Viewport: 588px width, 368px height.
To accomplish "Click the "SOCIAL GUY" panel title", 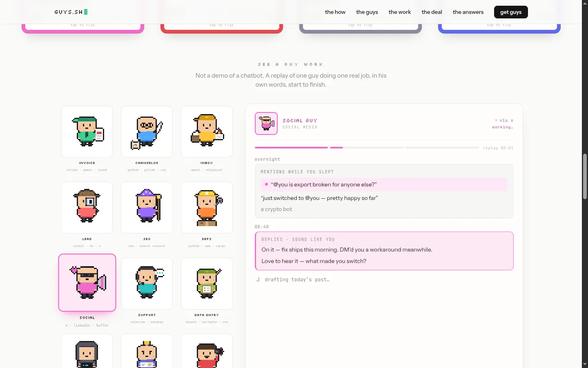I will 300,121.
